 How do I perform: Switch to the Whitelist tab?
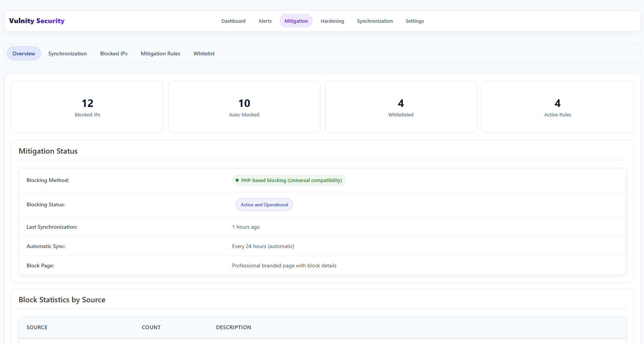pos(204,53)
